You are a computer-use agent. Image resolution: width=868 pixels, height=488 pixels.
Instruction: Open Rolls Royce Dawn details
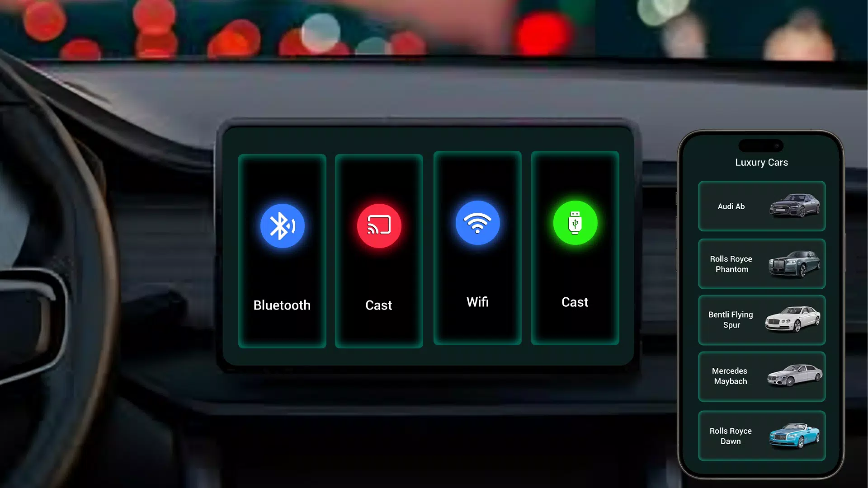(x=762, y=436)
